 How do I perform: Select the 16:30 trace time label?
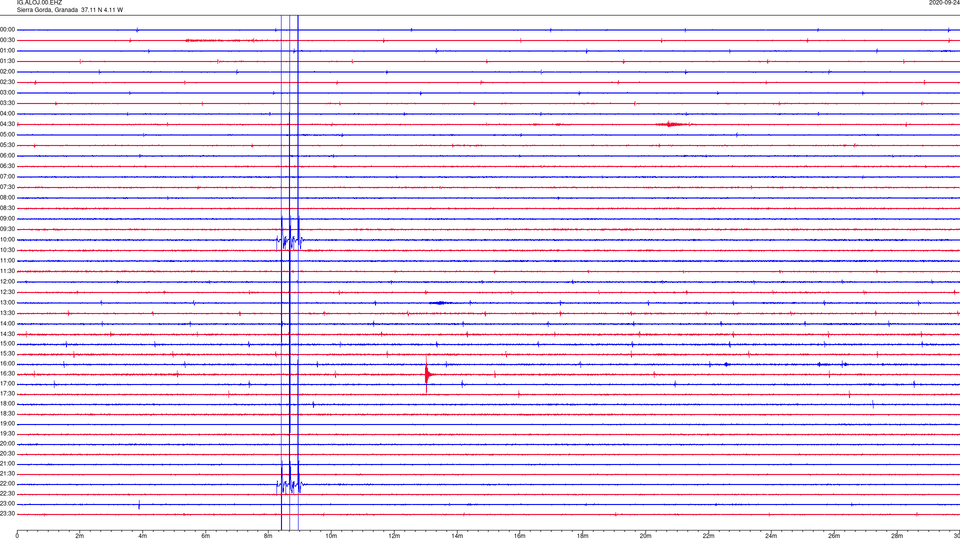(x=8, y=373)
